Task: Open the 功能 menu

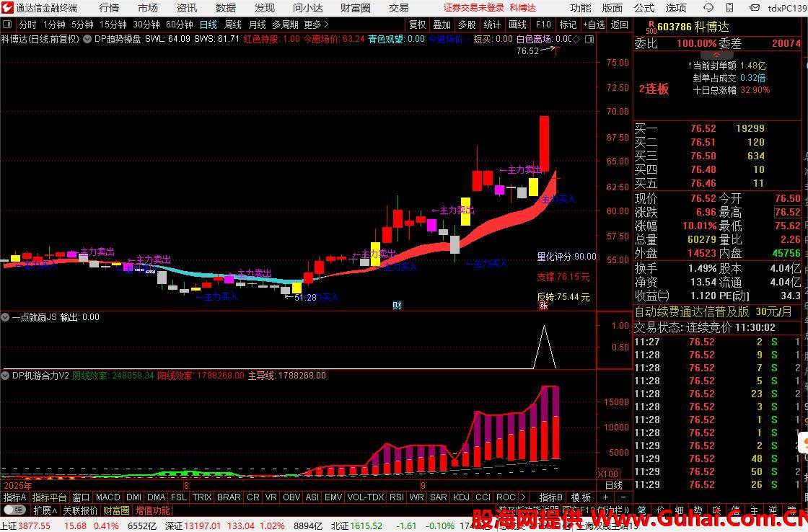Action: pyautogui.click(x=581, y=8)
